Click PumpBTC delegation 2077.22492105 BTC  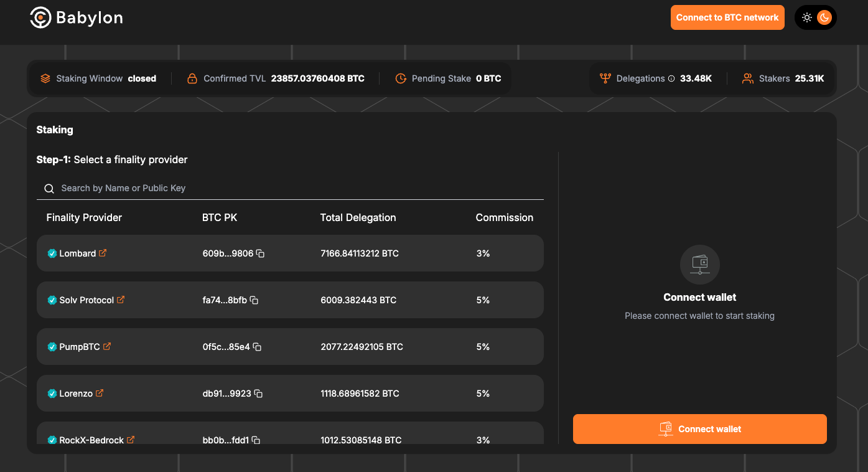pos(362,347)
